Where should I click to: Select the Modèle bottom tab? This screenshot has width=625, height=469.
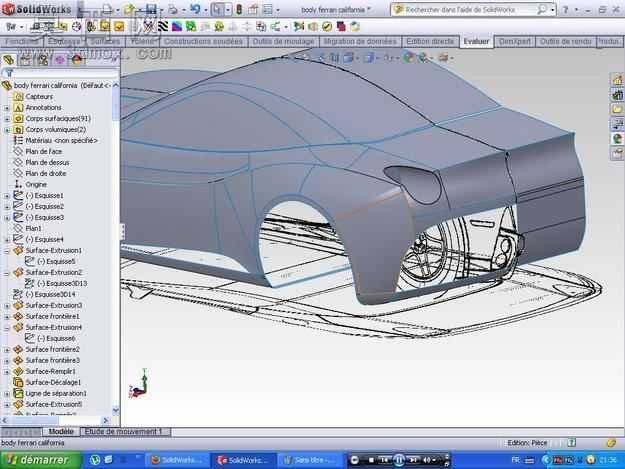coord(61,432)
